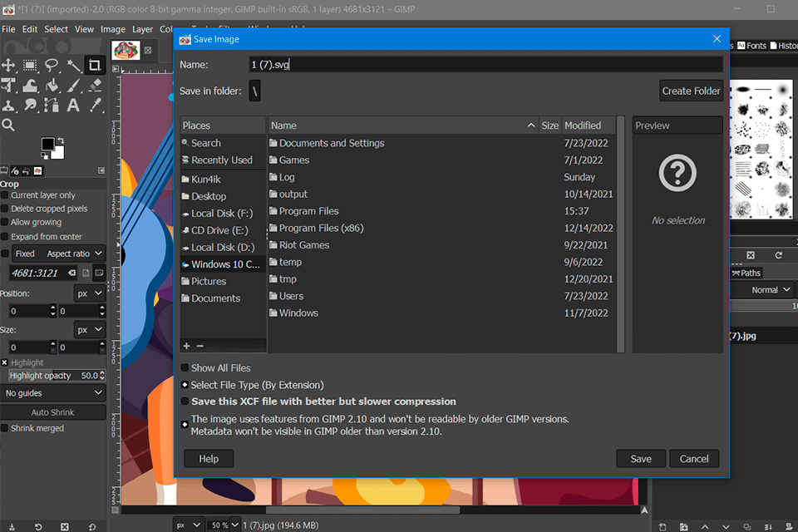Open the Edit menu
The height and width of the screenshot is (532, 798).
(30, 30)
